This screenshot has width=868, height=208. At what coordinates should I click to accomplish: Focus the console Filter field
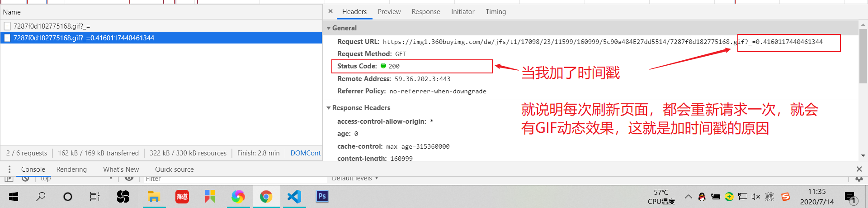pyautogui.click(x=234, y=179)
